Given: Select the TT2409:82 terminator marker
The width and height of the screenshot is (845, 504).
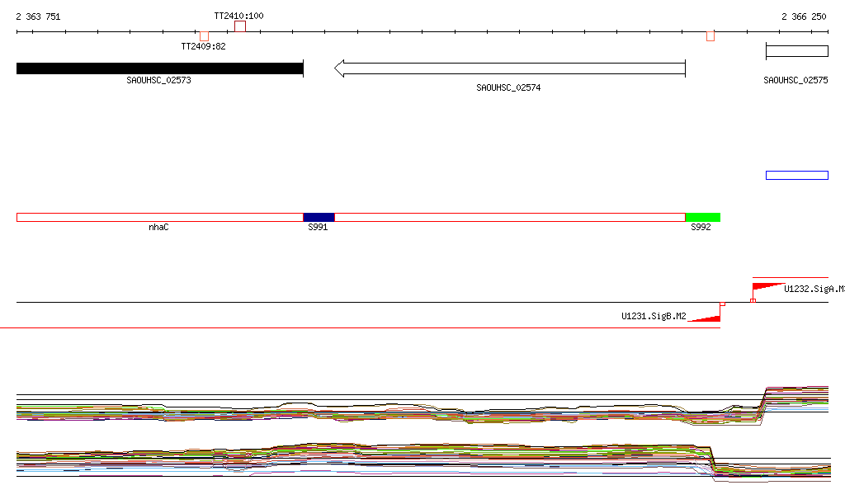Looking at the screenshot, I should (x=205, y=36).
